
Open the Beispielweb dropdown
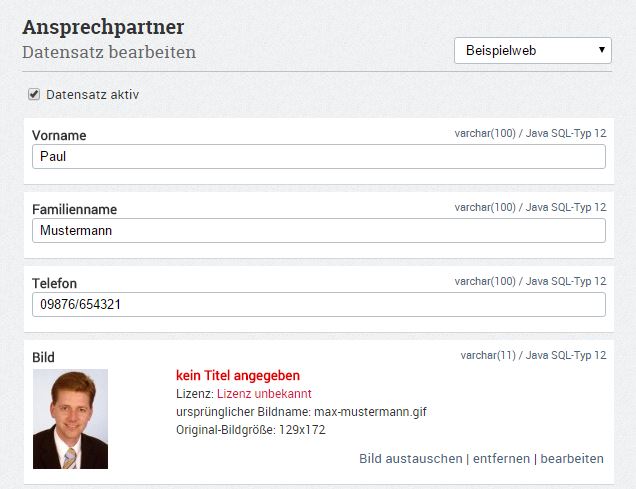coord(533,51)
